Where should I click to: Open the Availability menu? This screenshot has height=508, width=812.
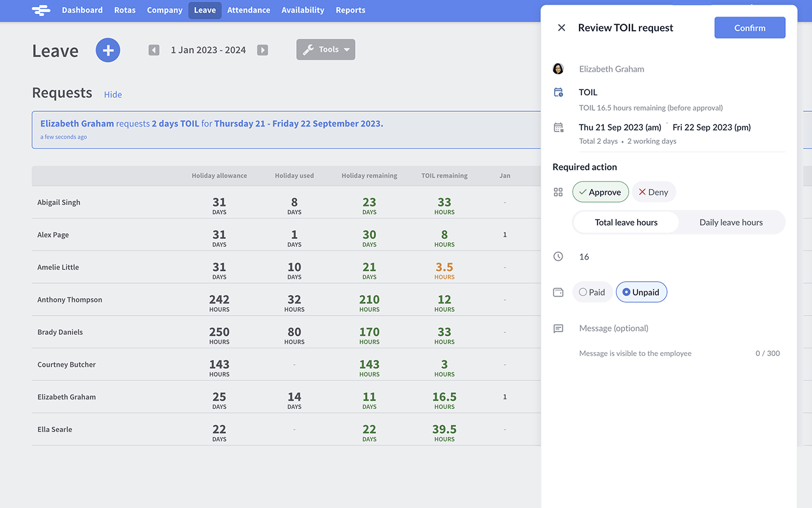tap(303, 10)
